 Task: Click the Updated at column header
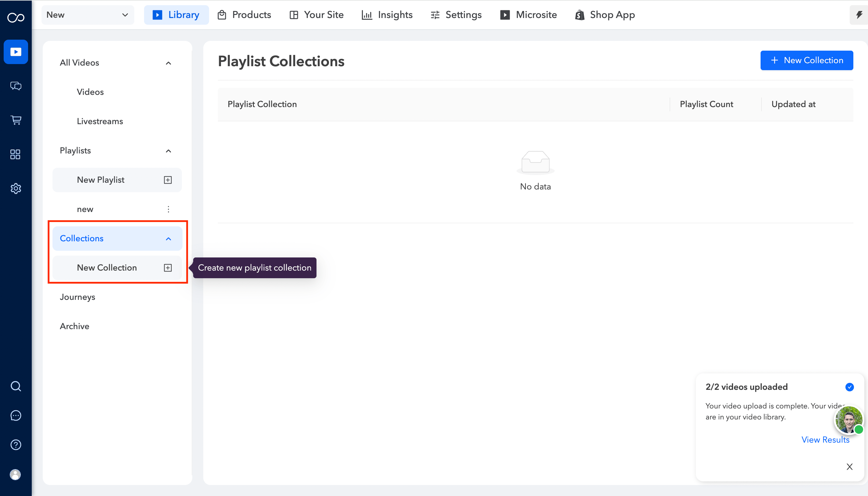(x=793, y=104)
